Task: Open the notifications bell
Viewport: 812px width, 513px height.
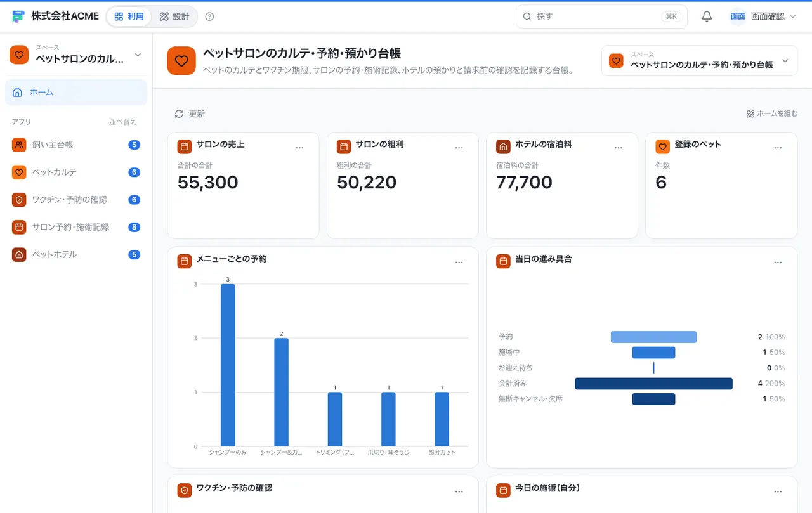Action: [x=707, y=16]
